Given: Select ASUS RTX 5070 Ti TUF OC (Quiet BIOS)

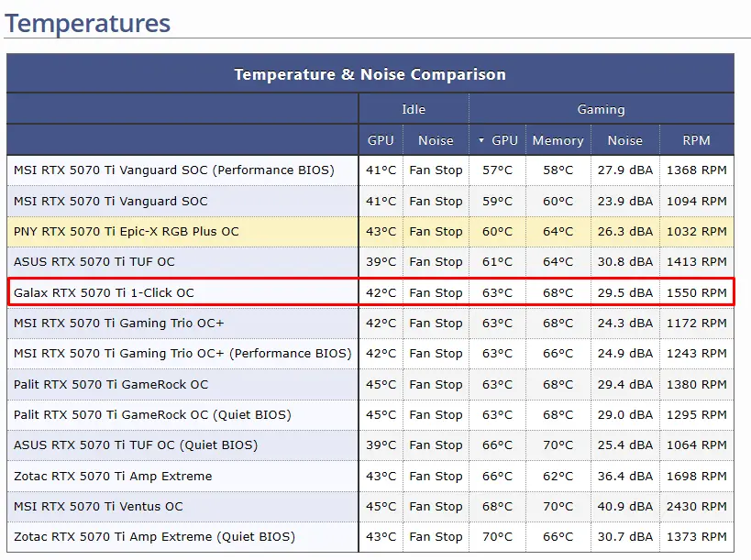Looking at the screenshot, I should click(x=136, y=445).
